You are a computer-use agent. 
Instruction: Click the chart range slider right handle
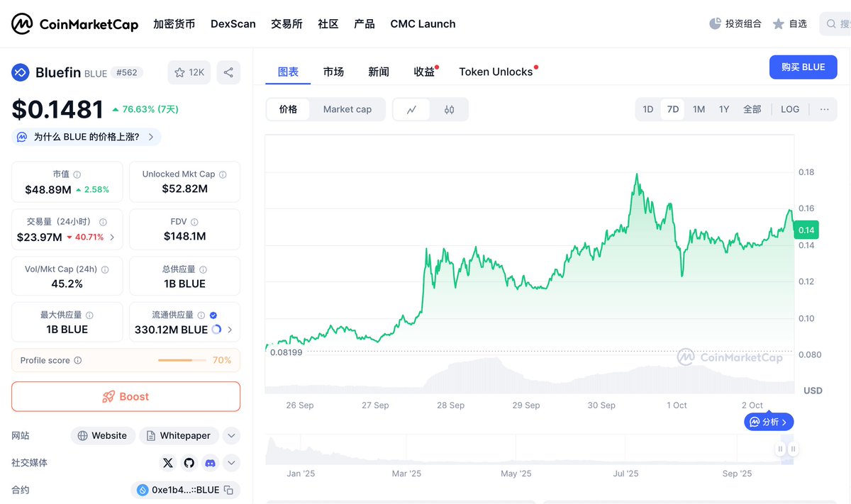pyautogui.click(x=794, y=449)
